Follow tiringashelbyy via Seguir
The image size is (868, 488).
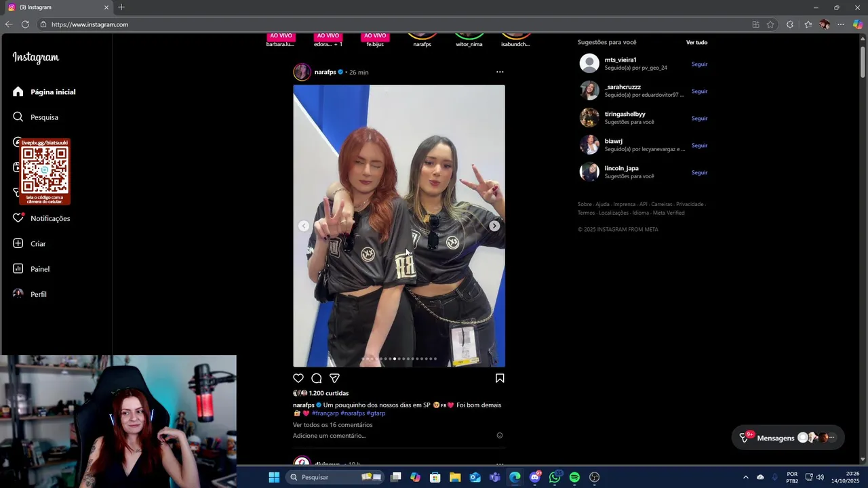[699, 119]
